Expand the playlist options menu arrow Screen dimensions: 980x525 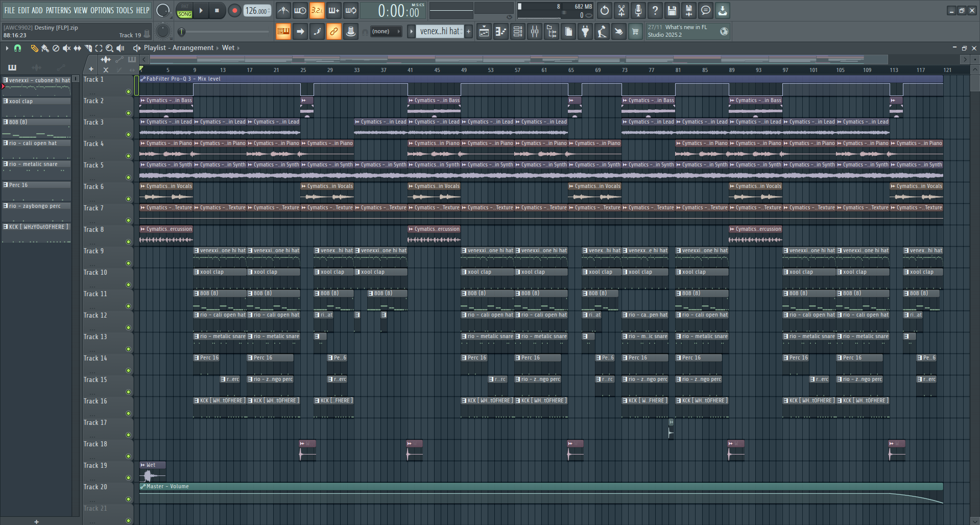point(7,48)
